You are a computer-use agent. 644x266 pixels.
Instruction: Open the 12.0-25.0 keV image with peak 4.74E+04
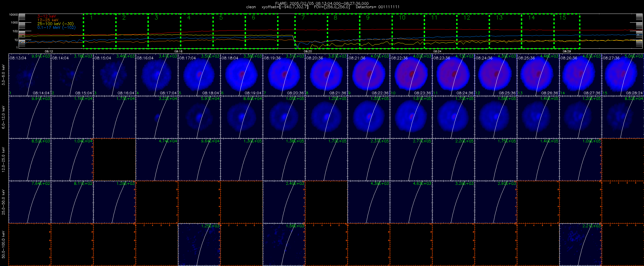point(157,160)
